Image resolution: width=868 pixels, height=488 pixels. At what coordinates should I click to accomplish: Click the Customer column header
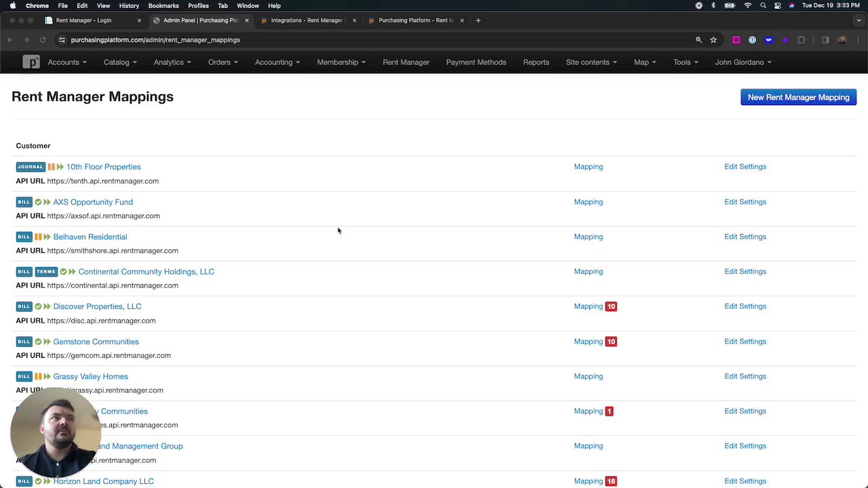pos(33,146)
